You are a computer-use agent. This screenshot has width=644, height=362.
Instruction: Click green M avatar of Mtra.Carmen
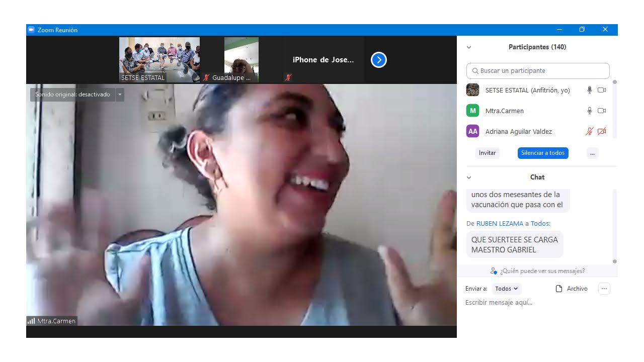click(x=472, y=111)
